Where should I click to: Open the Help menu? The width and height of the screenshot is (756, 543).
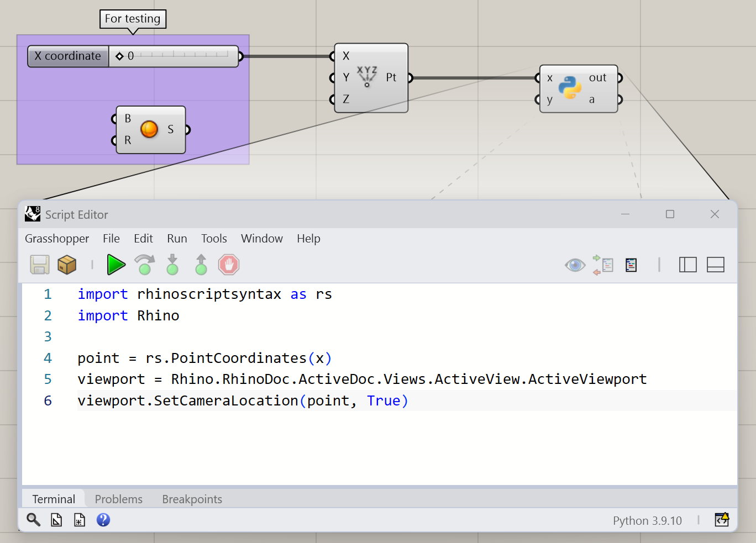point(308,239)
